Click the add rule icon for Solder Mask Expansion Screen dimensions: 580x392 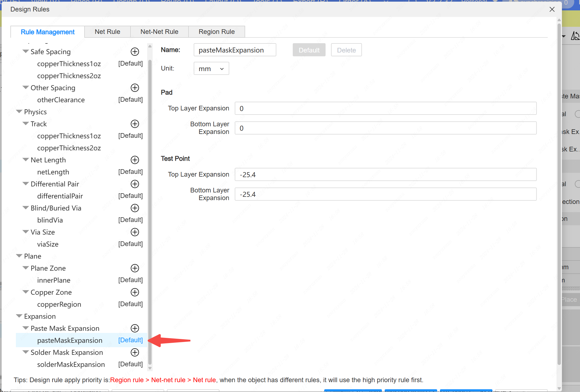(134, 352)
